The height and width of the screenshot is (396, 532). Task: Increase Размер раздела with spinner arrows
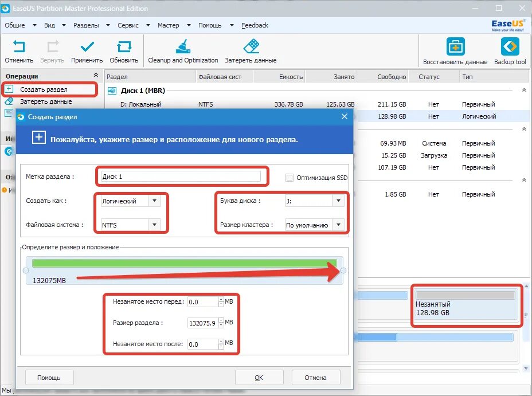pos(221,320)
